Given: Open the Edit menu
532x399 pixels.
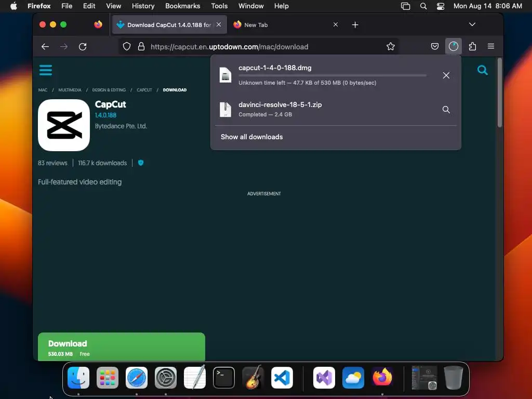Looking at the screenshot, I should click(x=89, y=6).
